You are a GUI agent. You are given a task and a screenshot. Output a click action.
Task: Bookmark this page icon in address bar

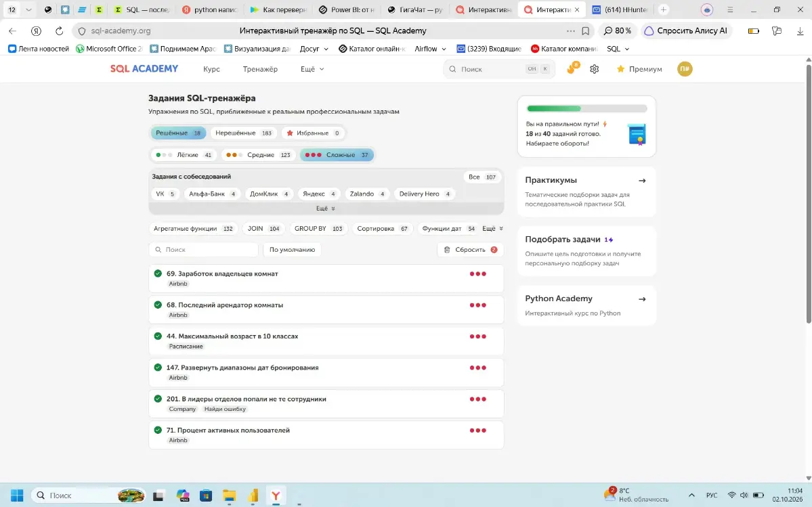(x=585, y=31)
